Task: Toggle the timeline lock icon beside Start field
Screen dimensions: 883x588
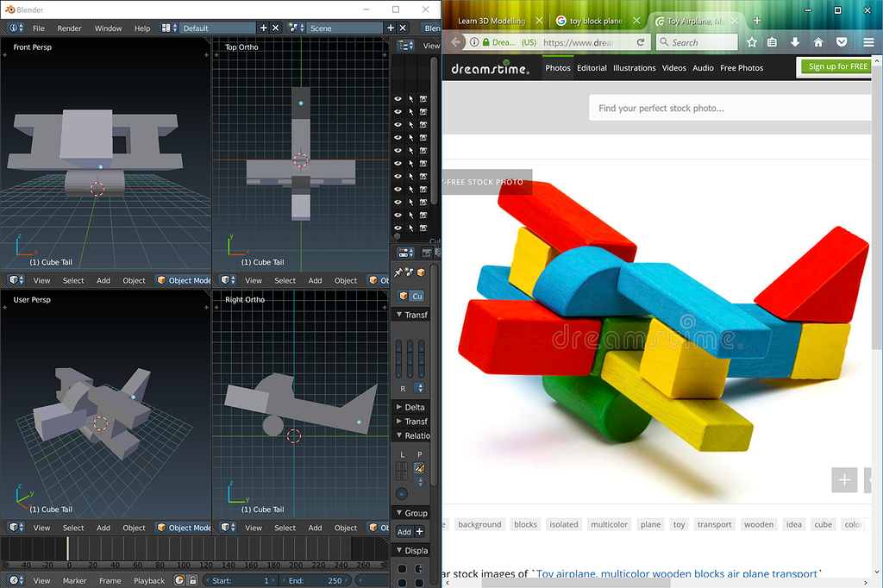Action: click(x=193, y=580)
